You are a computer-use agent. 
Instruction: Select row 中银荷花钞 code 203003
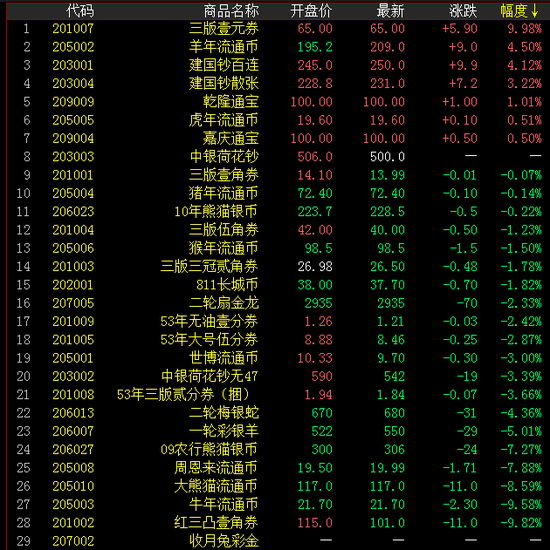[278, 157]
